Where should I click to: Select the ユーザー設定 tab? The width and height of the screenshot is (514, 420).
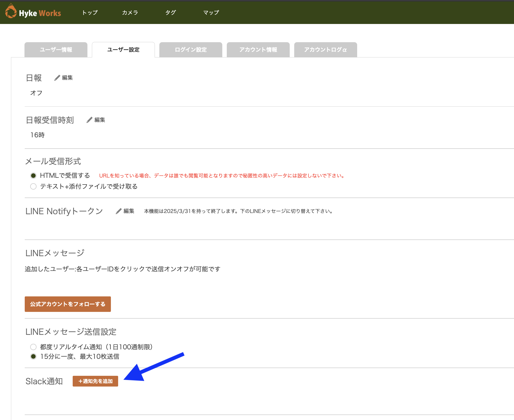click(123, 50)
